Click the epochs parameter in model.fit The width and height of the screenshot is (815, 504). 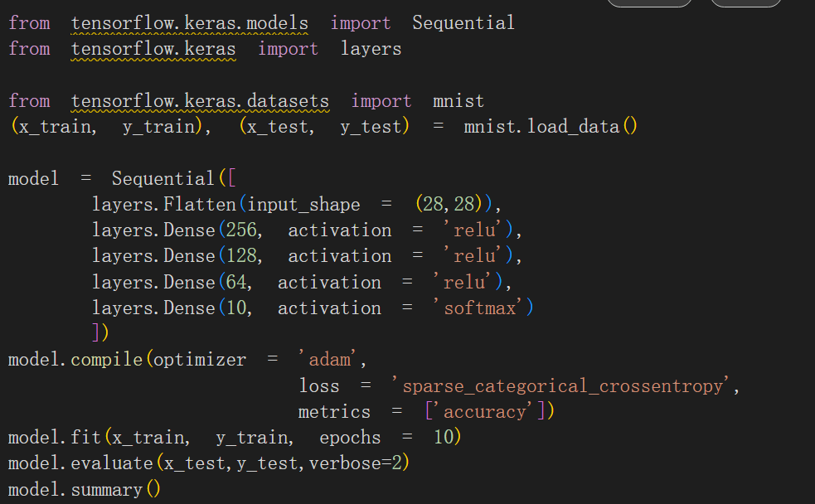pyautogui.click(x=350, y=438)
